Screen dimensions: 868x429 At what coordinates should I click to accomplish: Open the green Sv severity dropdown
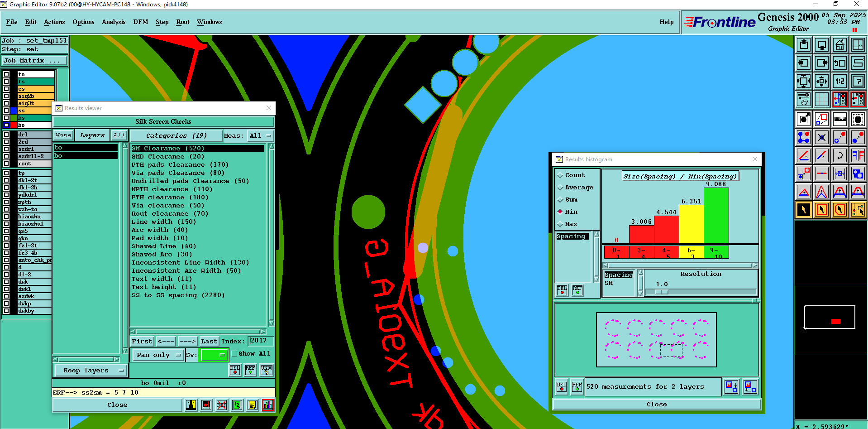(214, 355)
